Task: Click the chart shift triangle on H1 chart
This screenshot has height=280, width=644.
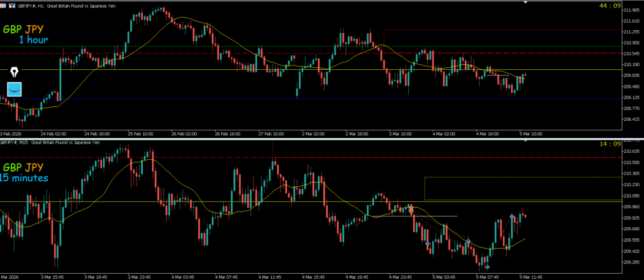Action: coord(526,3)
